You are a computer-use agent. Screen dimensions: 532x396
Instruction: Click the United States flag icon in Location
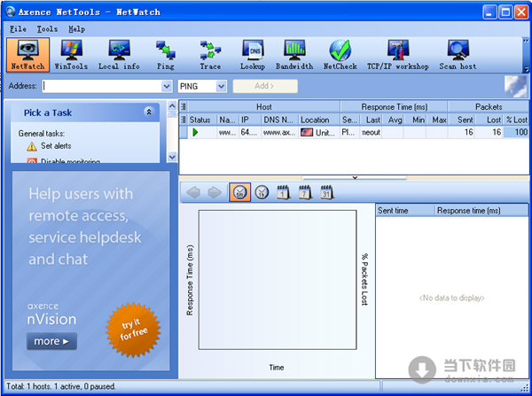tap(307, 132)
